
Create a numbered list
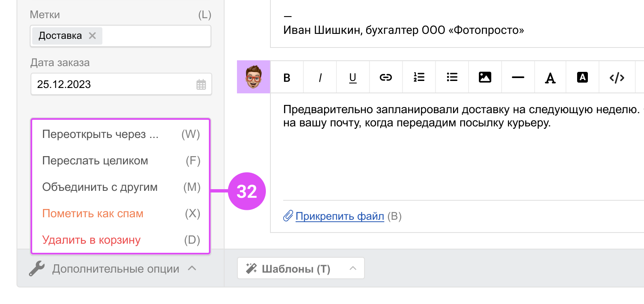pos(419,77)
